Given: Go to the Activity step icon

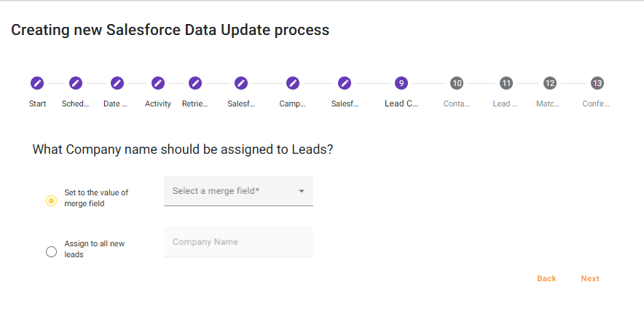Looking at the screenshot, I should 158,83.
